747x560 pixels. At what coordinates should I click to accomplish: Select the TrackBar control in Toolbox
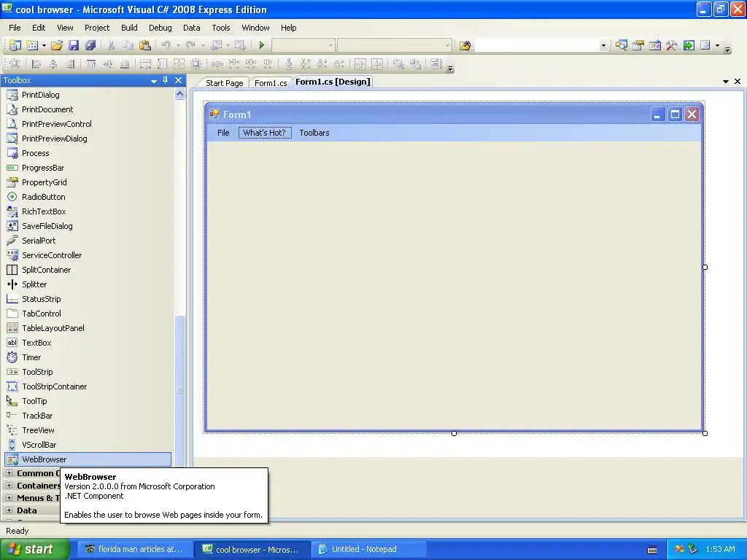click(x=88, y=416)
